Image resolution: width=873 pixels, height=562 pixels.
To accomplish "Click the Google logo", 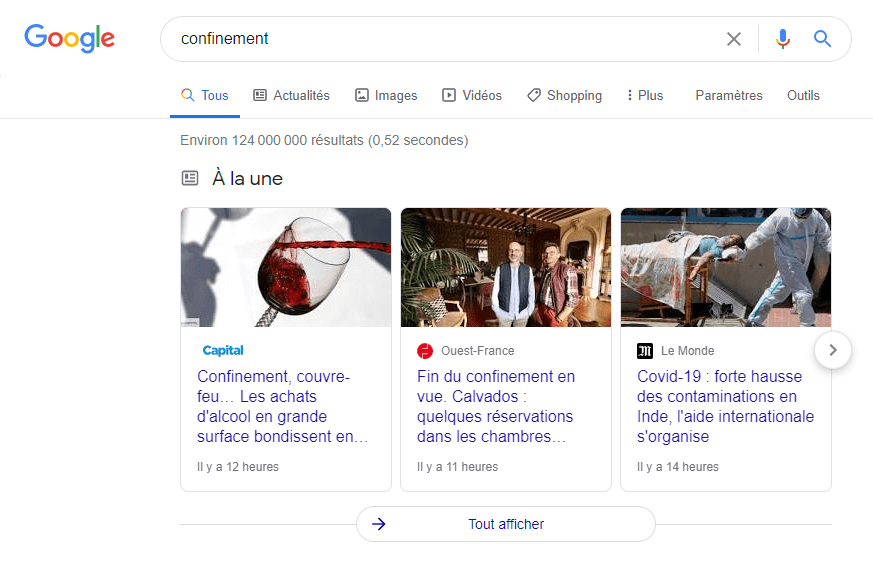I will coord(70,38).
